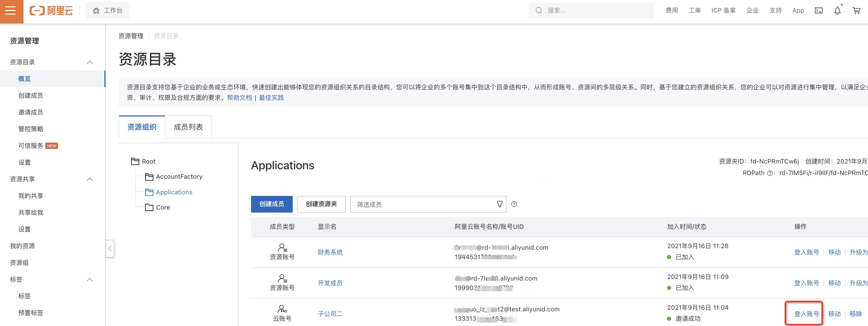Switch to the 成员列表 tab
The width and height of the screenshot is (868, 326).
[x=188, y=127]
